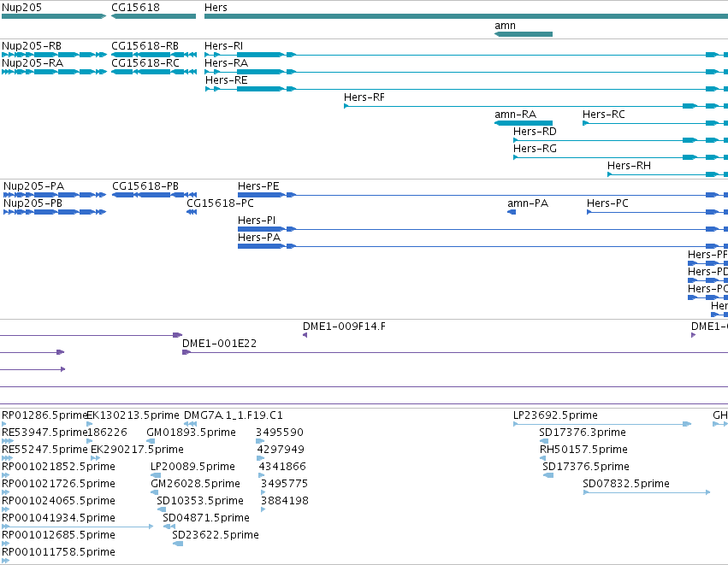Select transcript CG15618-RC

145,63
